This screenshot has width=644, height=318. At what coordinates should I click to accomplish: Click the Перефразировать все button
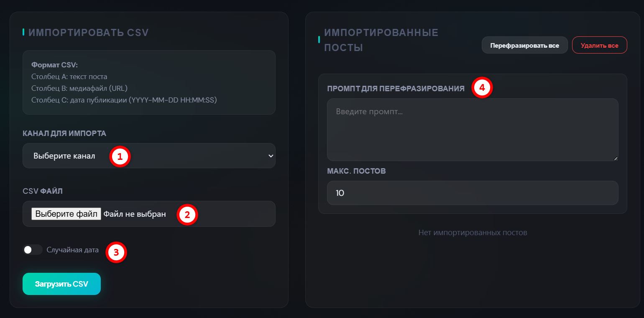[524, 45]
